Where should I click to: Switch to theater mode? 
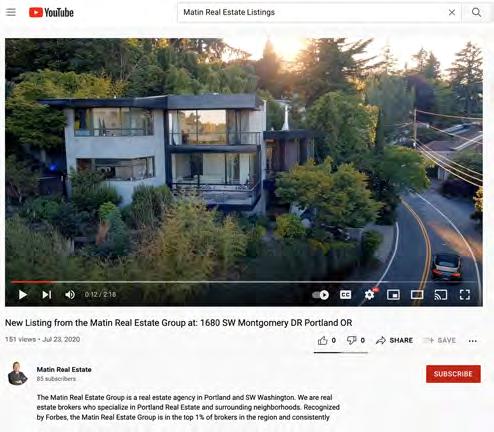[417, 295]
